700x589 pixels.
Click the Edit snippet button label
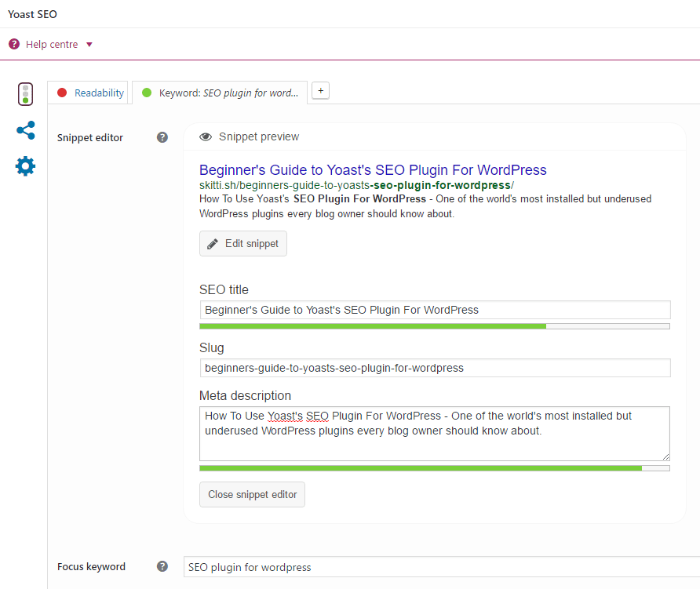click(x=252, y=244)
